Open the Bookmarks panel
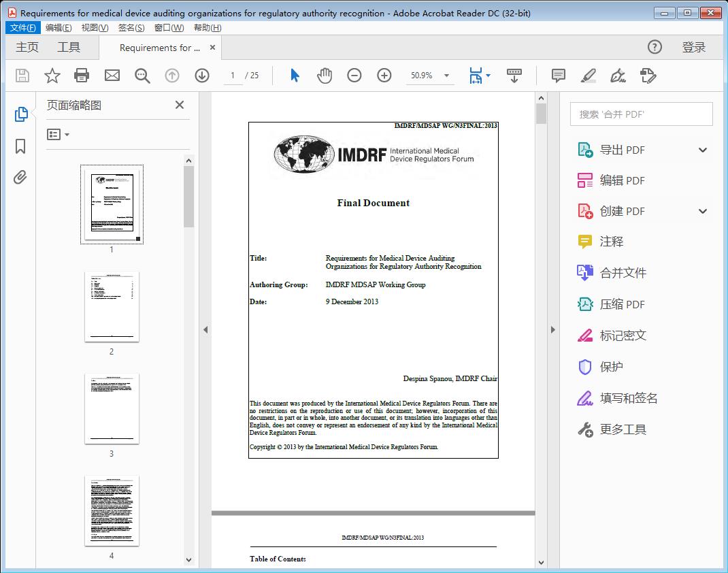The image size is (728, 573). click(x=20, y=146)
